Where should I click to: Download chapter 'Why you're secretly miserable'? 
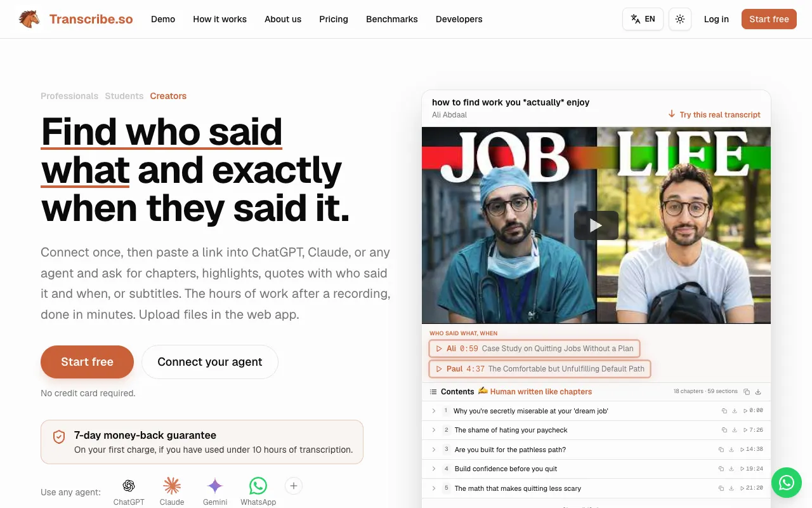coord(734,411)
